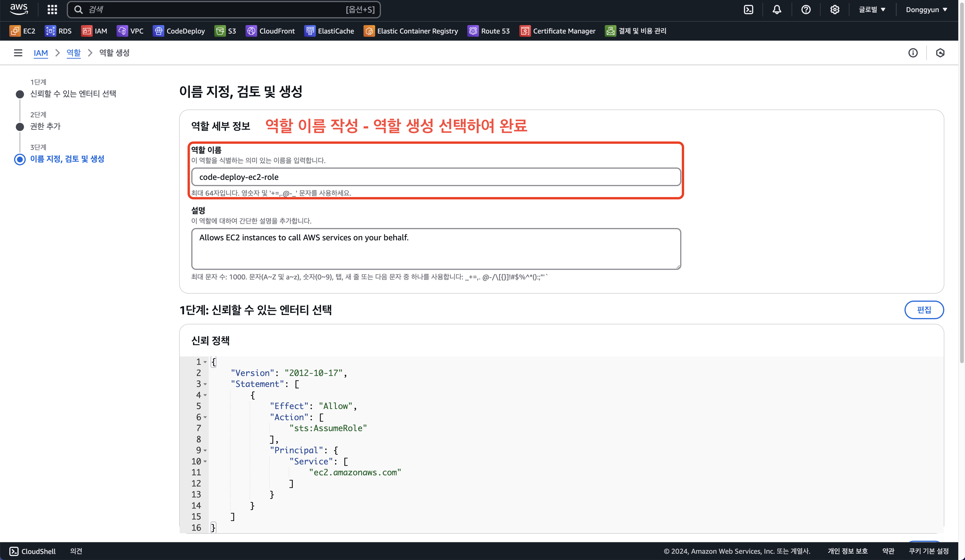Go to step 2 permission addition
This screenshot has width=965, height=560.
45,126
